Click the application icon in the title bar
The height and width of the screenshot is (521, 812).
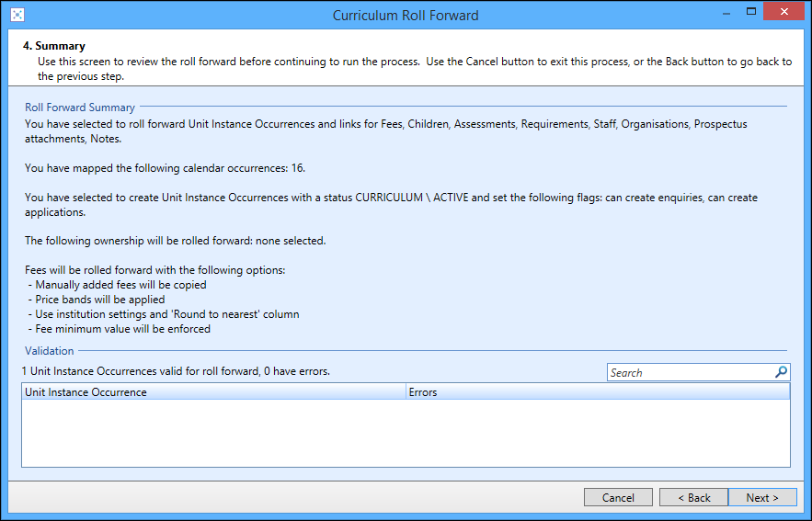pos(17,15)
